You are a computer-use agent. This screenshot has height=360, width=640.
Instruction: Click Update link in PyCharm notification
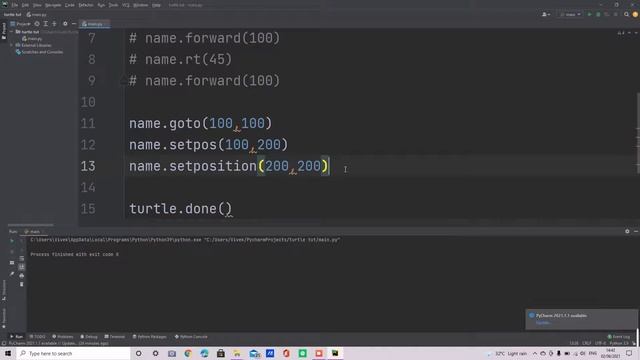542,322
